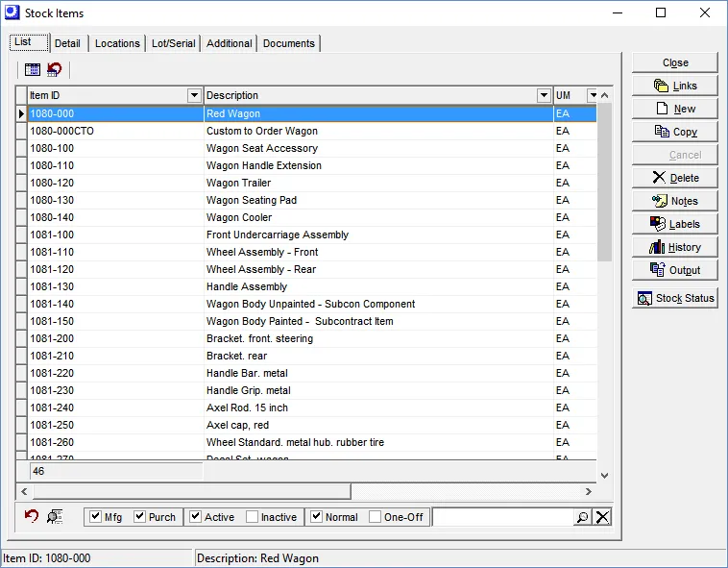Open the Item ID column filter dropdown
This screenshot has width=728, height=568.
[194, 95]
